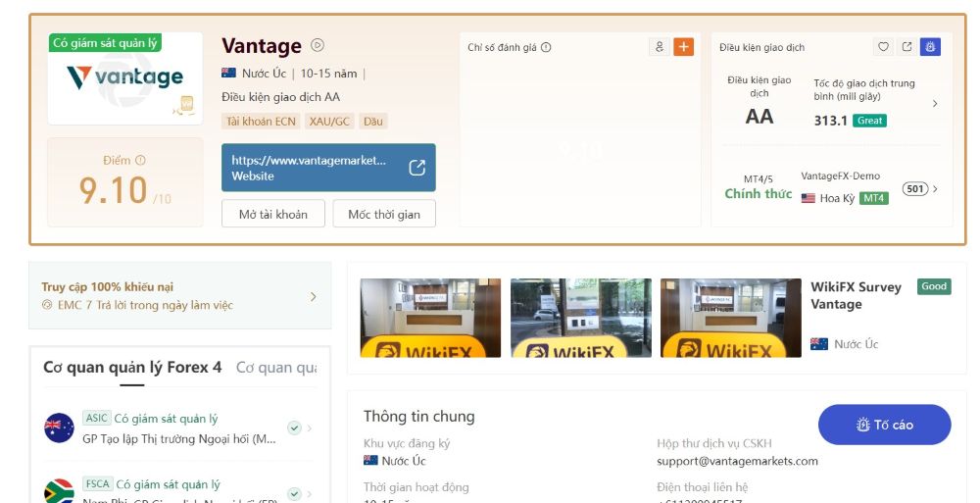980x503 pixels.
Task: Click the Dầu tag
Action: click(373, 122)
